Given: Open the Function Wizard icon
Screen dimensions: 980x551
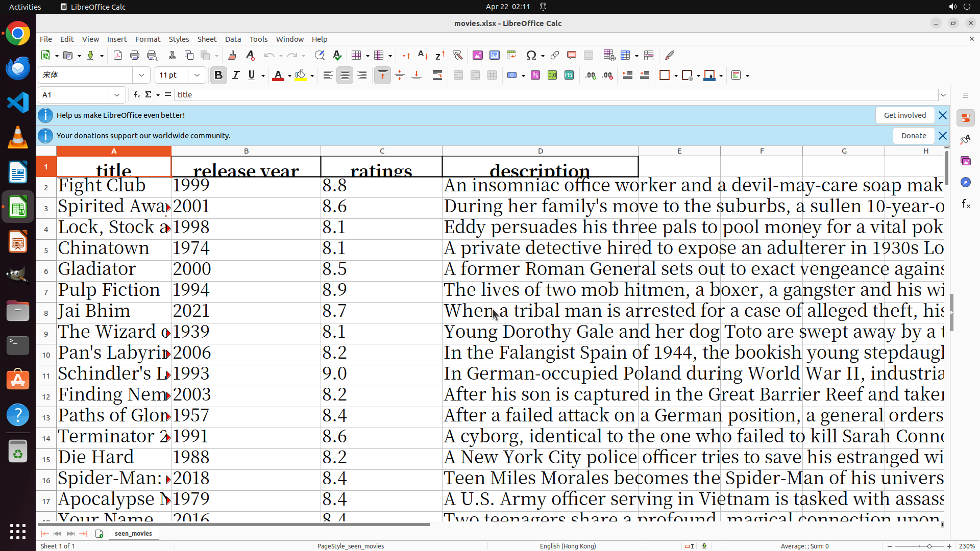Looking at the screenshot, I should tap(136, 95).
